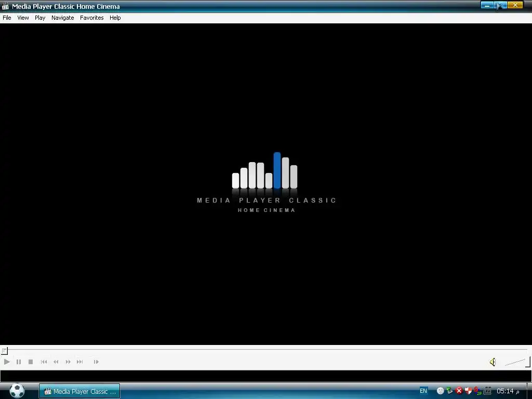Viewport: 532px width, 399px height.
Task: Mute audio using the yellow speaker icon
Action: point(493,362)
